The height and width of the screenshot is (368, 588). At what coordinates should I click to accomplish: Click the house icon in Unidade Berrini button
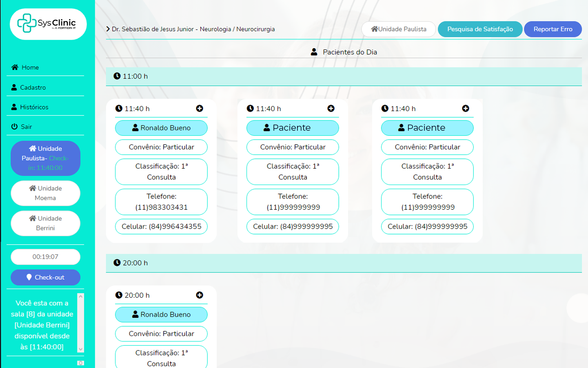tap(33, 219)
